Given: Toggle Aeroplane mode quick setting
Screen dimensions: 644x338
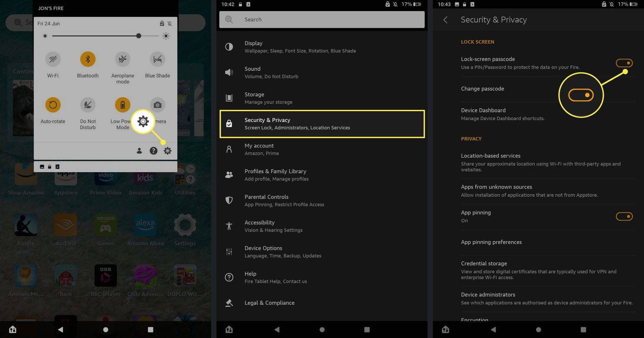Looking at the screenshot, I should tap(122, 59).
